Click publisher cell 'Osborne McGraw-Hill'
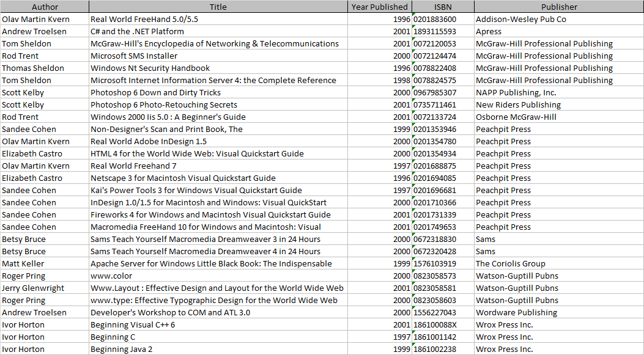The height and width of the screenshot is (355, 644). 559,117
